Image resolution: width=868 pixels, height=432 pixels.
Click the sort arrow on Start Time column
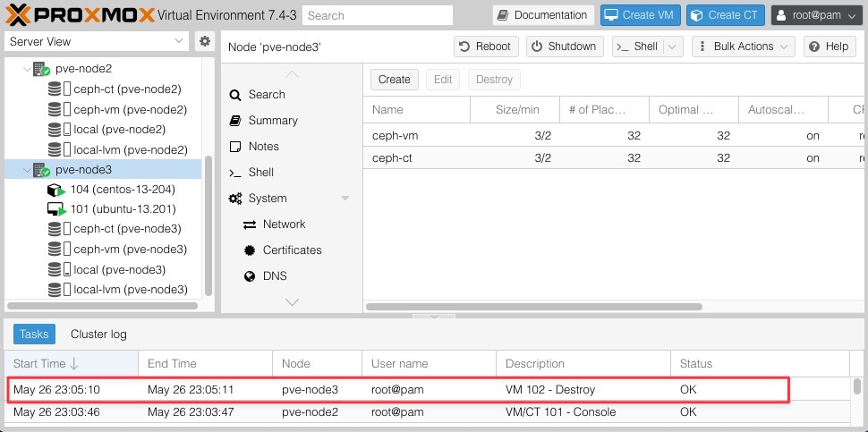[x=74, y=363]
